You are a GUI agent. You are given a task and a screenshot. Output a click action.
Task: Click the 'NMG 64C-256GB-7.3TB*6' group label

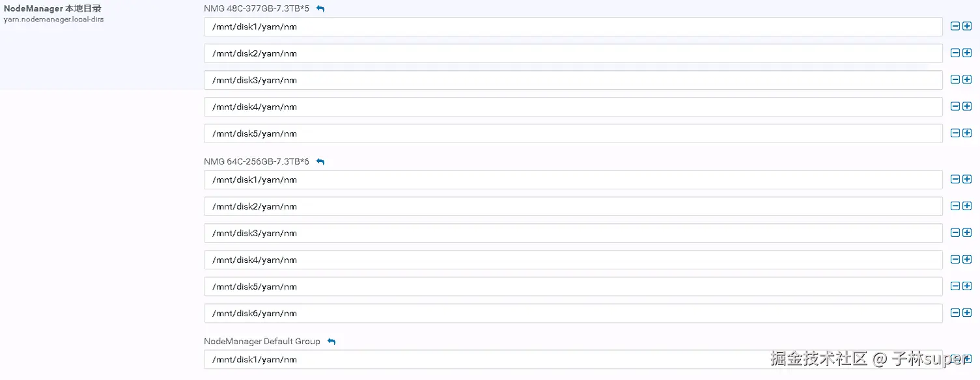[257, 161]
